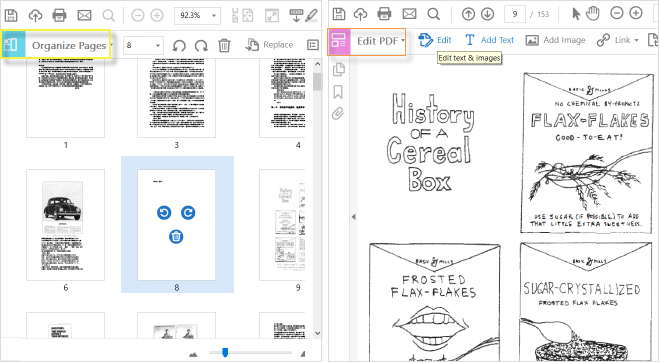Click the email envelope icon in the right window
Image resolution: width=660 pixels, height=362 pixels.
409,14
